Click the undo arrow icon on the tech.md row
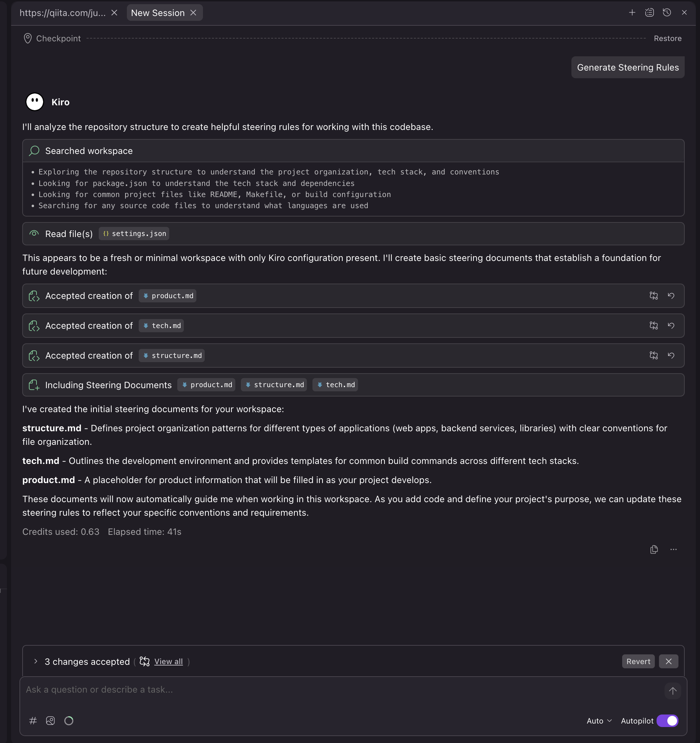This screenshot has height=743, width=700. click(671, 326)
